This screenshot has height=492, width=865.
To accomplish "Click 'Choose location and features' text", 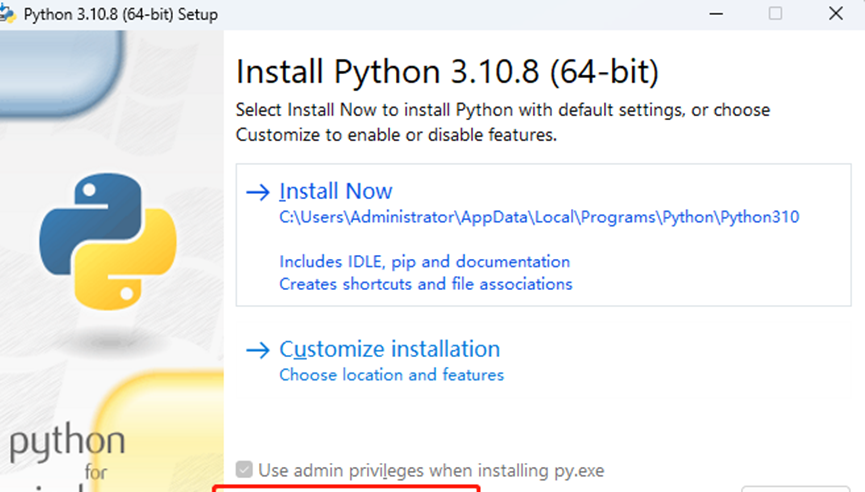I will coord(391,375).
